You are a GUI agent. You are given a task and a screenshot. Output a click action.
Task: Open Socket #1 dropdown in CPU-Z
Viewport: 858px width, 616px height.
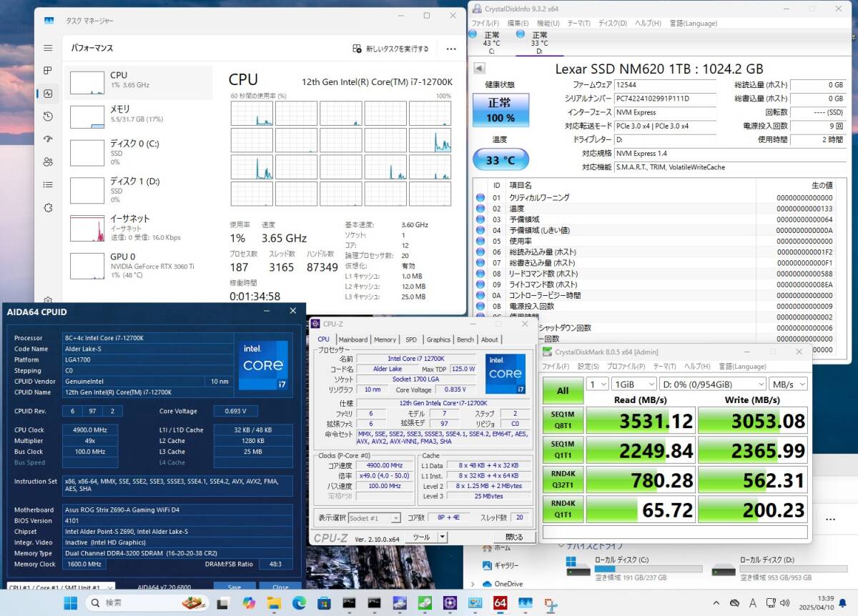coord(374,518)
